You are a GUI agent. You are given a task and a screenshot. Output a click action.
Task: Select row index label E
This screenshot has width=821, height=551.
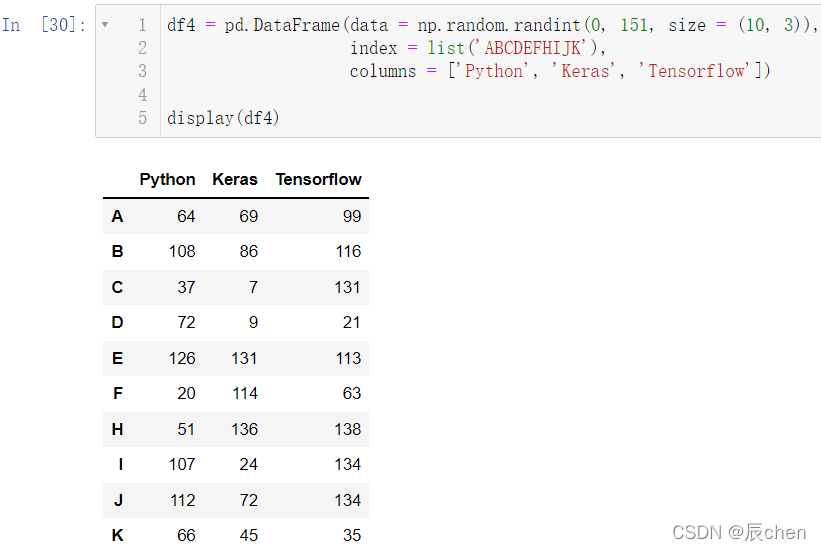pos(117,358)
